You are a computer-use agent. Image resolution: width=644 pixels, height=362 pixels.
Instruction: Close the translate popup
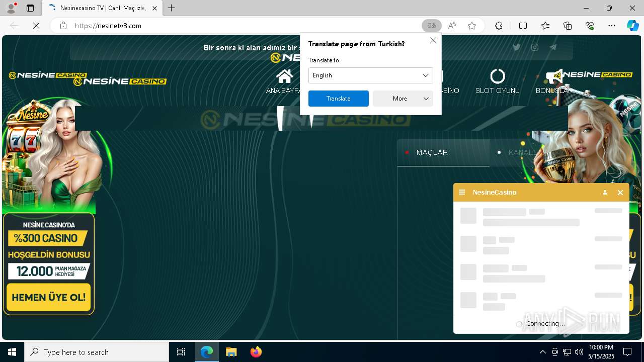(x=433, y=40)
